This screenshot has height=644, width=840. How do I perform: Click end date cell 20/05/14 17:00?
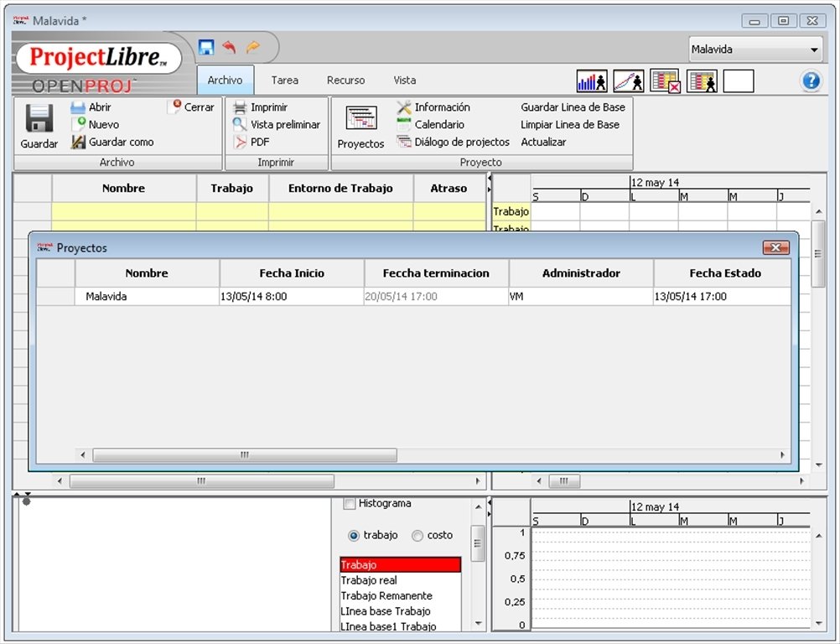pos(436,296)
